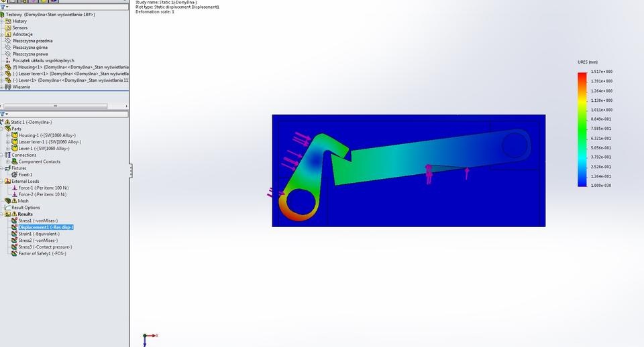Click the External Loads icon
Screen dimensions: 644x347
pyautogui.click(x=7, y=181)
